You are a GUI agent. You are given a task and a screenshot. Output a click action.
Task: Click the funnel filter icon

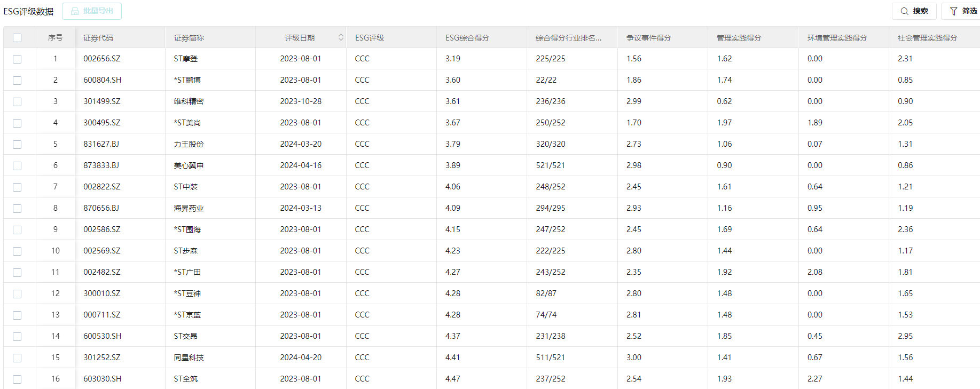tap(953, 11)
